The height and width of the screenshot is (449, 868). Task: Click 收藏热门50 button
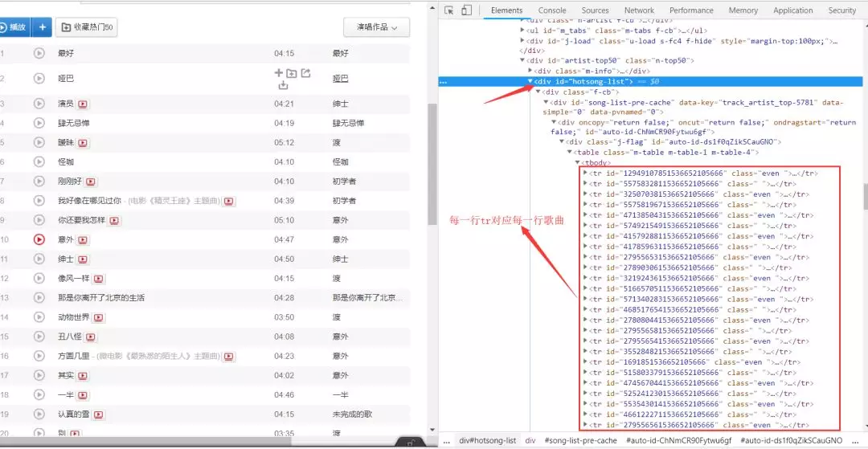pos(86,27)
